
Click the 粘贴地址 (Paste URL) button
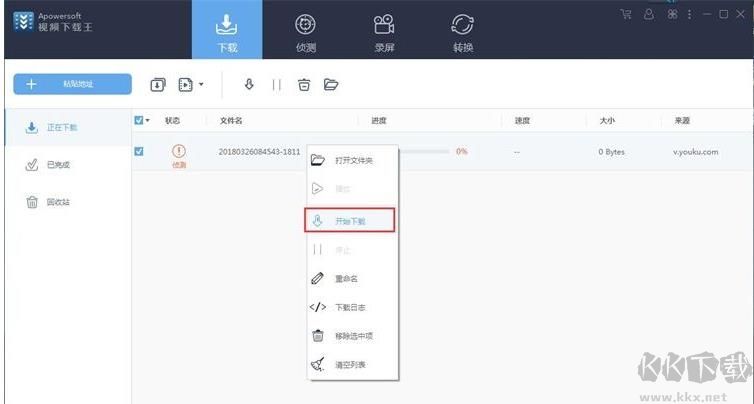click(73, 84)
